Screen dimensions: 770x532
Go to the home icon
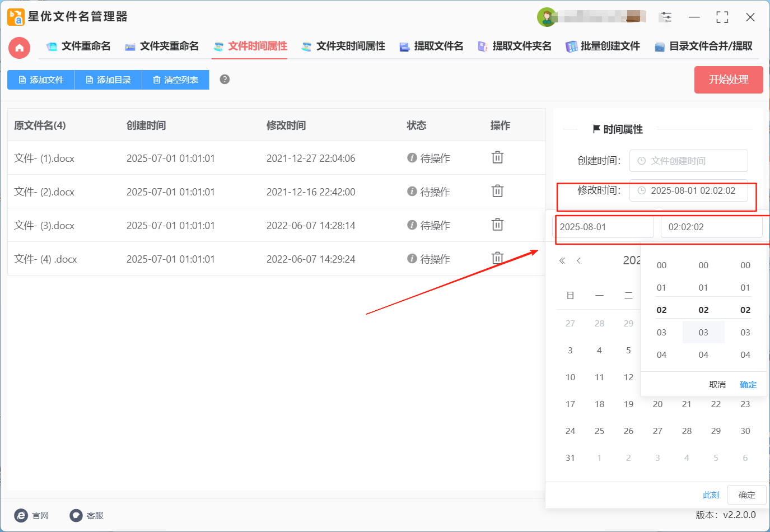20,48
